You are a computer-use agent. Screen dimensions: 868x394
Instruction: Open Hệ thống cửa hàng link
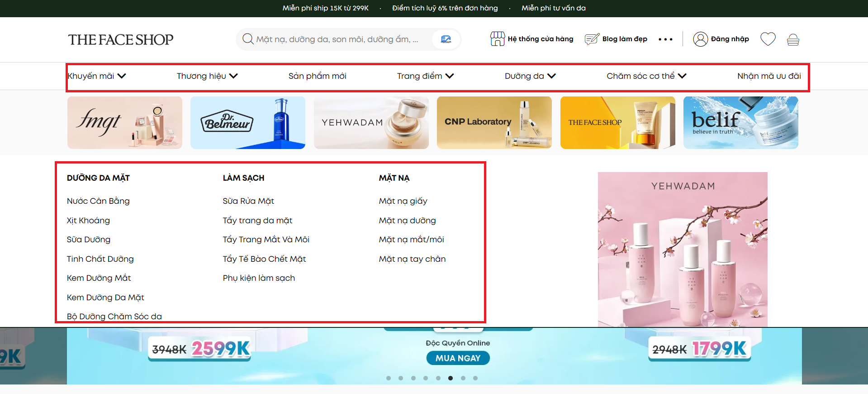click(x=541, y=39)
